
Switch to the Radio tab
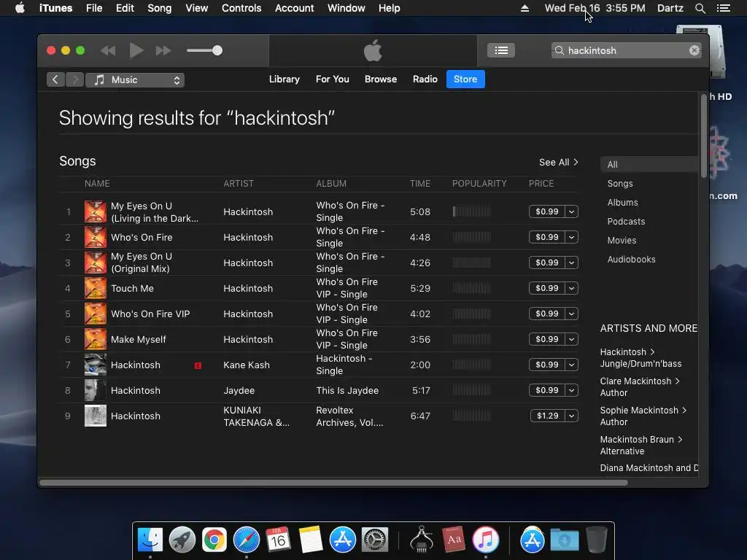[425, 79]
